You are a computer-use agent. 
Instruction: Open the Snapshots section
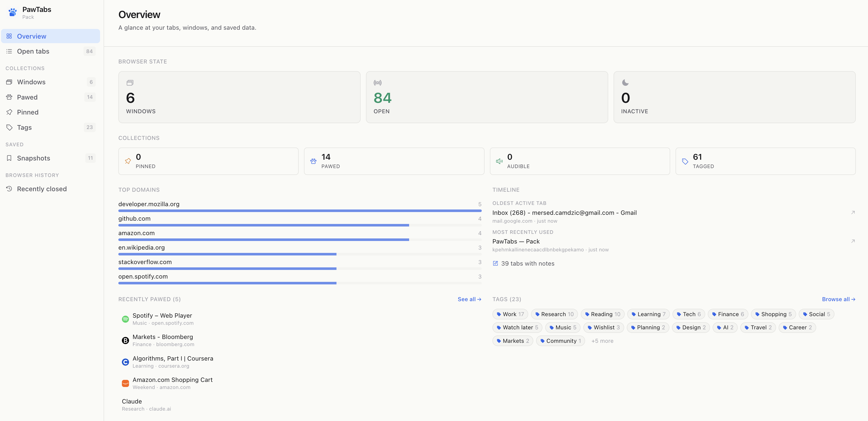pos(51,158)
